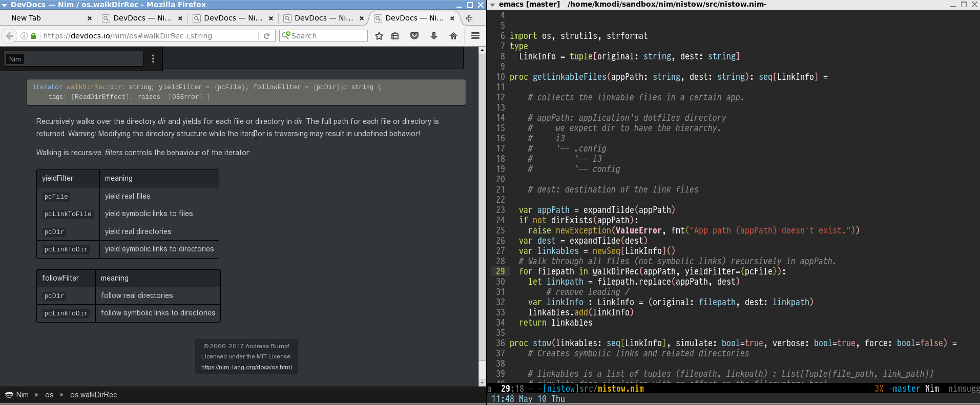Image resolution: width=980 pixels, height=405 pixels.
Task: Click the walkDirRec iterator signature box
Action: tap(246, 92)
